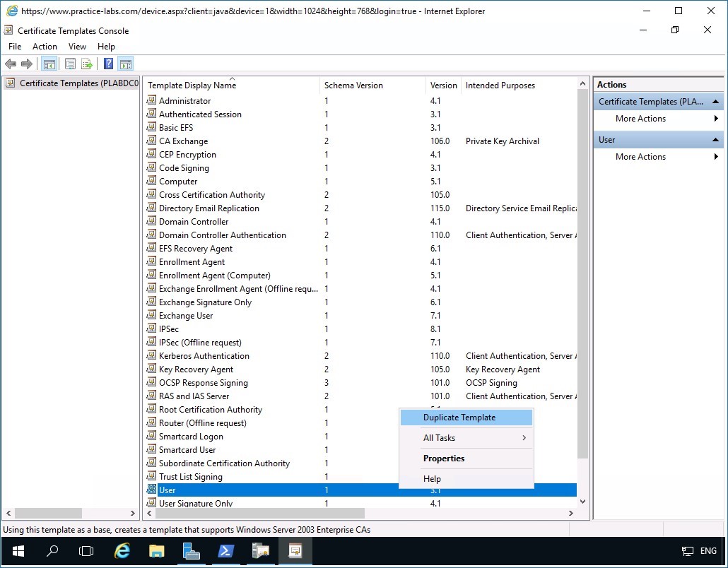This screenshot has height=568, width=728.
Task: Click the Help toolbar icon
Action: pyautogui.click(x=107, y=64)
